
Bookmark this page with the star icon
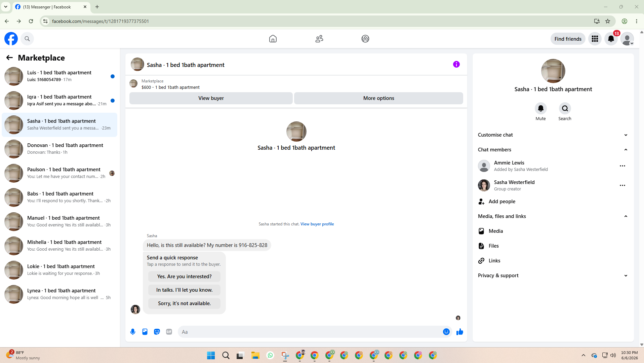point(608,21)
